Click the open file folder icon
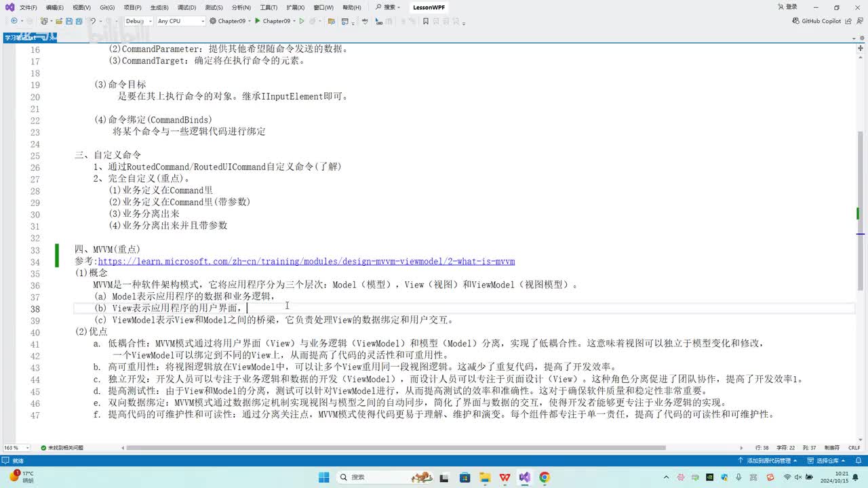Screen dimensions: 868x488 pos(58,21)
